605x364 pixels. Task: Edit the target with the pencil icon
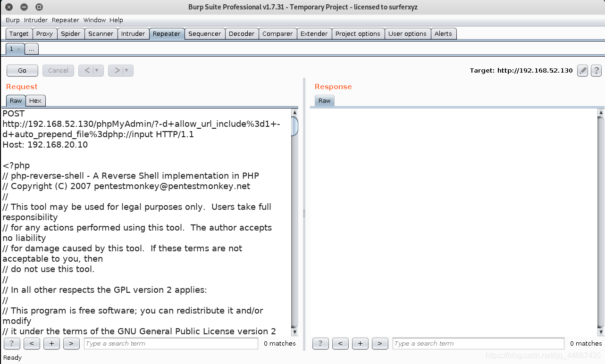[583, 71]
